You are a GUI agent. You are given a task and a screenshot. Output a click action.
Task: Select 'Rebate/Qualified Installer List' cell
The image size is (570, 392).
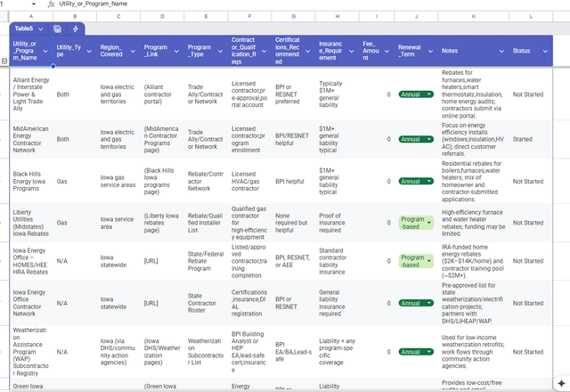coord(206,223)
